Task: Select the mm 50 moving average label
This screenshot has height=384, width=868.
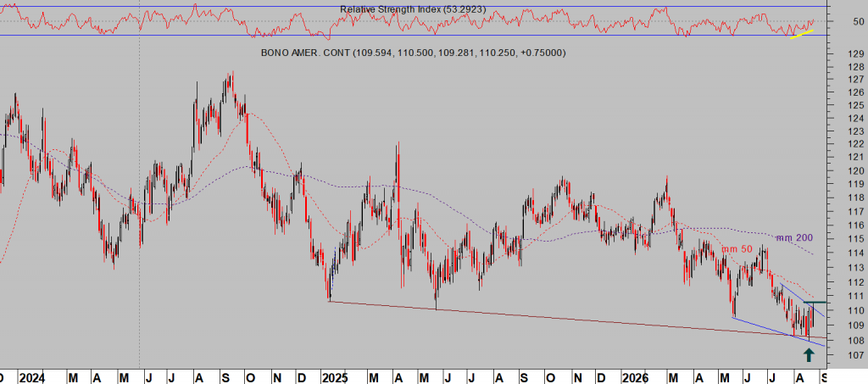Action: click(737, 249)
